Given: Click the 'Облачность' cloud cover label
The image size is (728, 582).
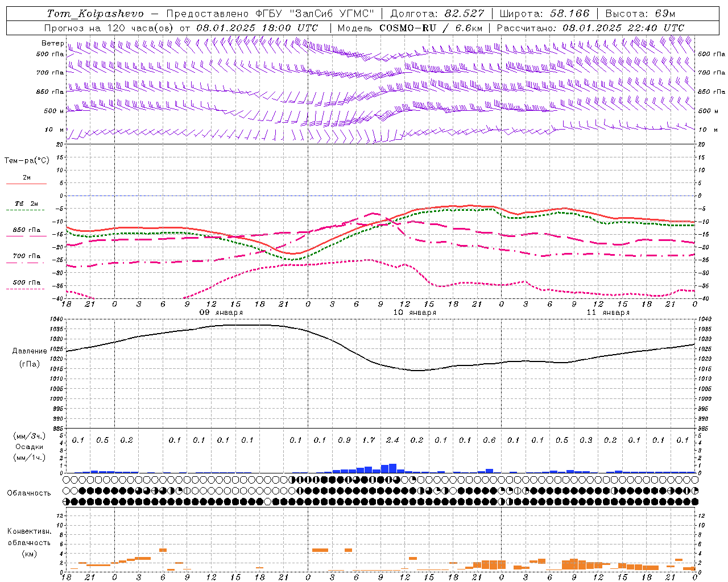Looking at the screenshot, I should tap(29, 493).
